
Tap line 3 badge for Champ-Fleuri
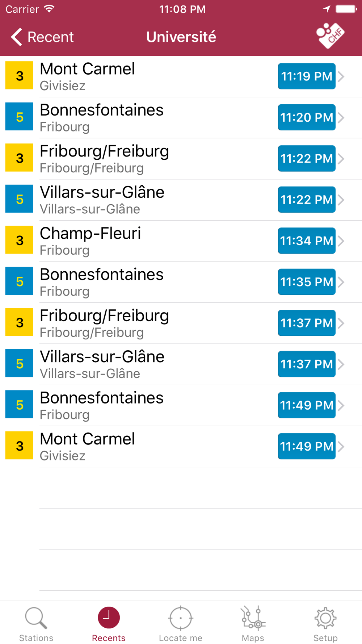tap(20, 240)
